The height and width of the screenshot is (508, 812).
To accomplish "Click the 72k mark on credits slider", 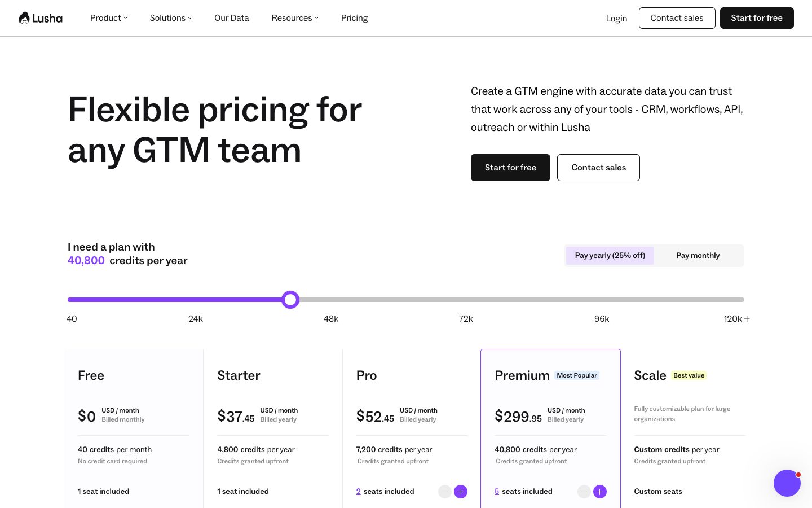I will coord(466,319).
